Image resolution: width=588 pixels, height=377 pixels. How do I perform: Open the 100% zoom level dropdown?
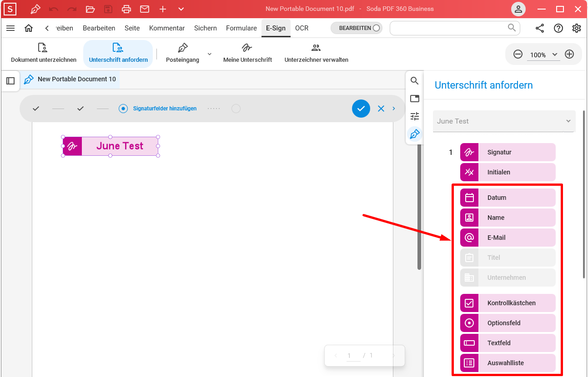[543, 55]
